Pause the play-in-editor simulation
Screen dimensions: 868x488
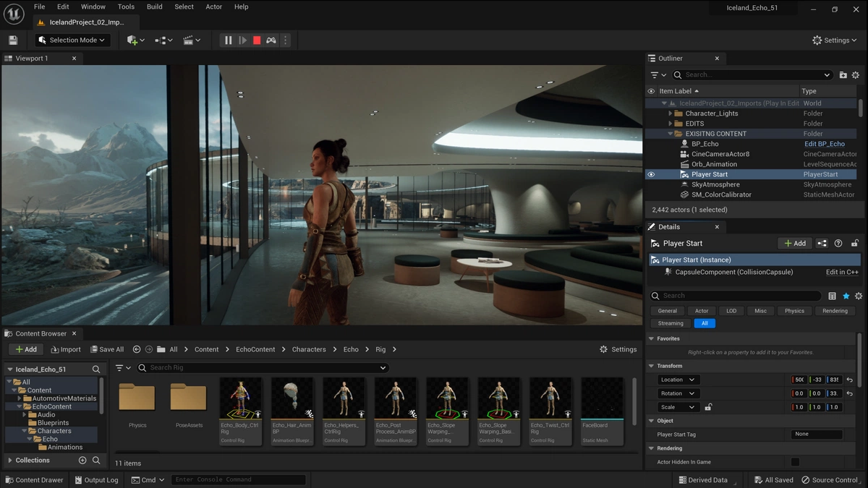coord(229,40)
